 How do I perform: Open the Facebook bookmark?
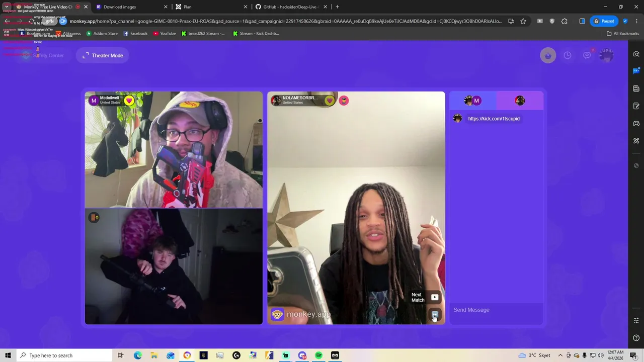point(135,34)
